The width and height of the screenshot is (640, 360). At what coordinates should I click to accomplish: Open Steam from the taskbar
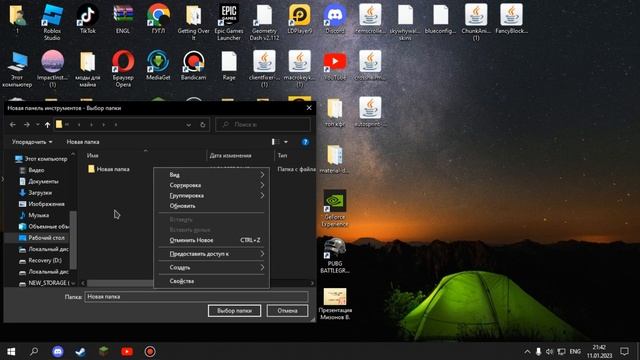(80, 351)
